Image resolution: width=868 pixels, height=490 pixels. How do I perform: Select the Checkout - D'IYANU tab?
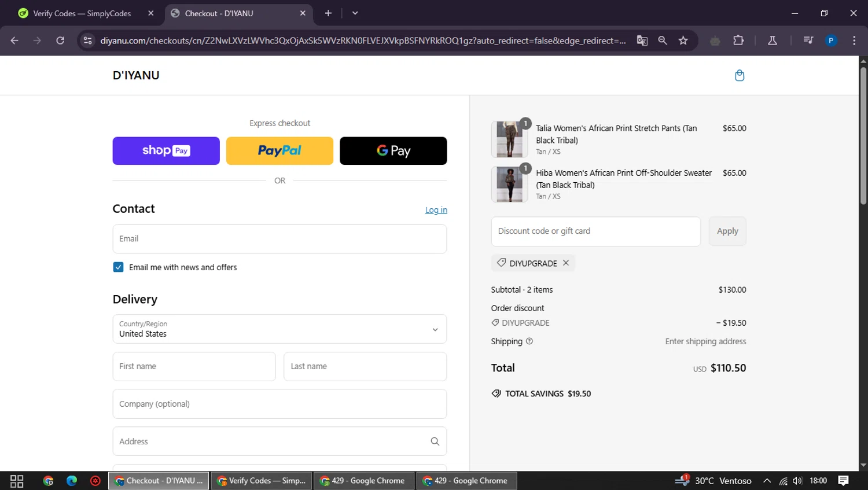click(238, 13)
